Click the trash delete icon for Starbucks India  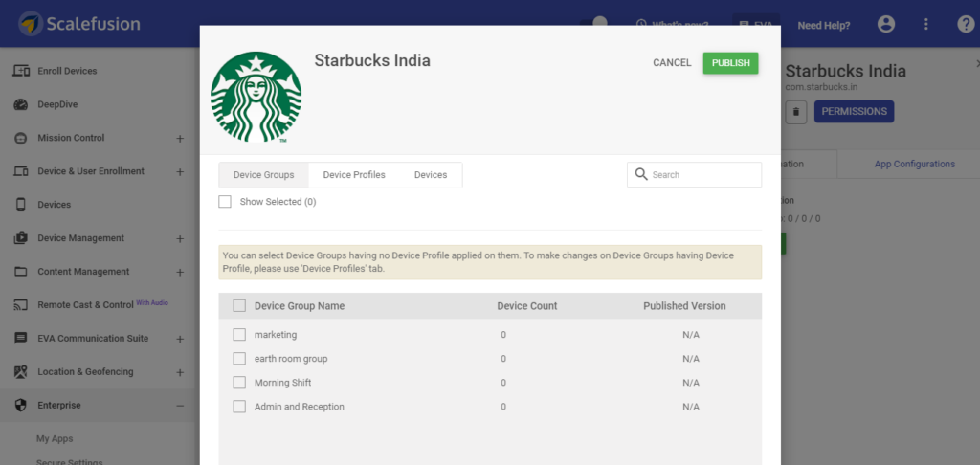coord(795,112)
